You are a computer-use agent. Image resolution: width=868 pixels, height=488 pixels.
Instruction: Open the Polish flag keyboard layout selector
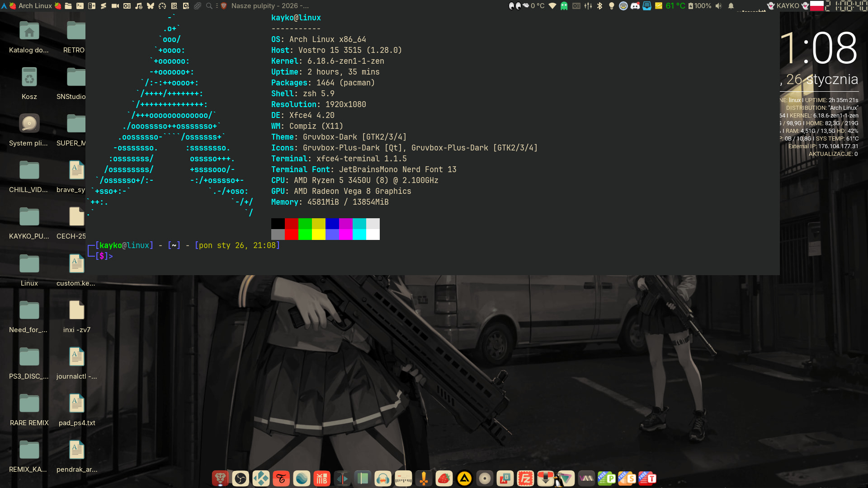(x=816, y=6)
